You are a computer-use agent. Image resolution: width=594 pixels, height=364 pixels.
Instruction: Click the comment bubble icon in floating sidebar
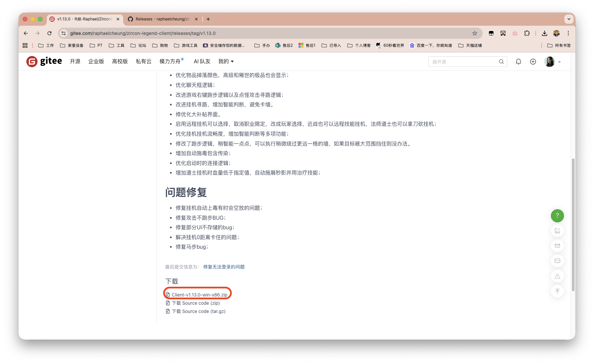(x=557, y=261)
